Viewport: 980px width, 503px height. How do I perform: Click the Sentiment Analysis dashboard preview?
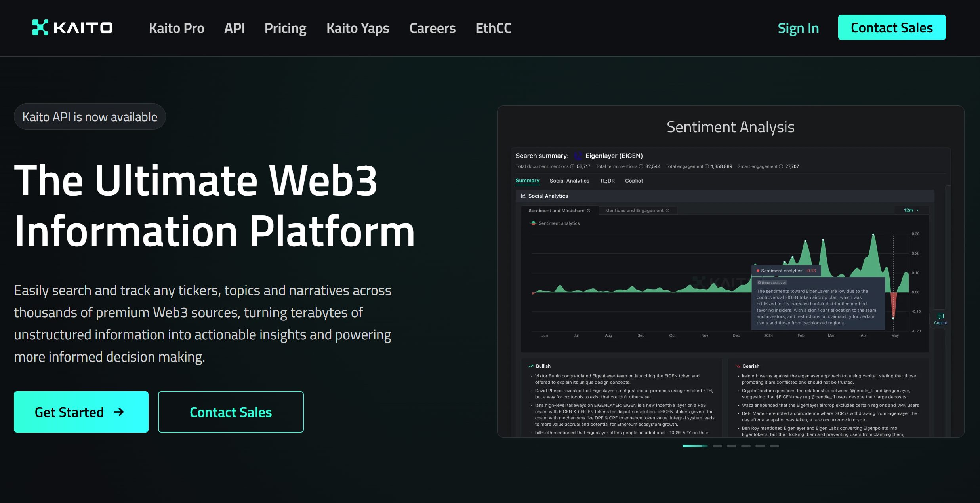[x=730, y=292]
